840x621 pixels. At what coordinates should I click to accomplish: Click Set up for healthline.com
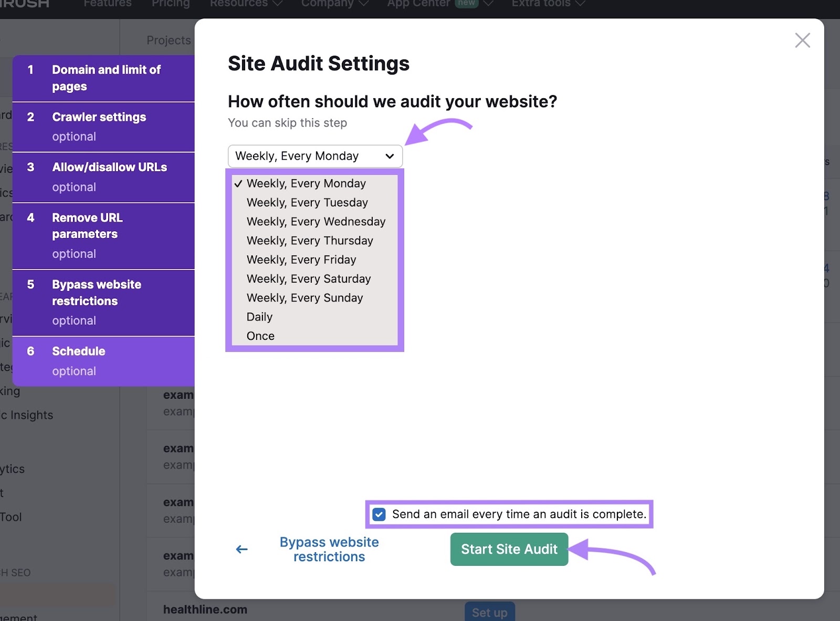[489, 612]
